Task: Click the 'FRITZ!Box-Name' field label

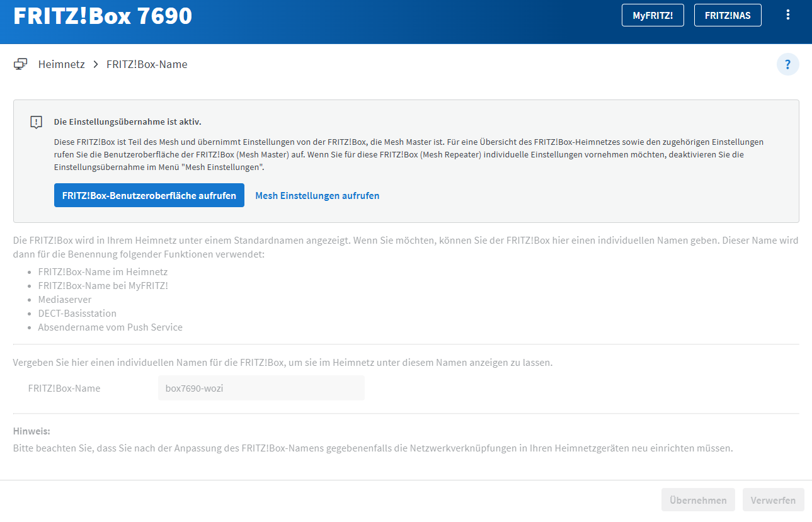Action: [x=64, y=388]
